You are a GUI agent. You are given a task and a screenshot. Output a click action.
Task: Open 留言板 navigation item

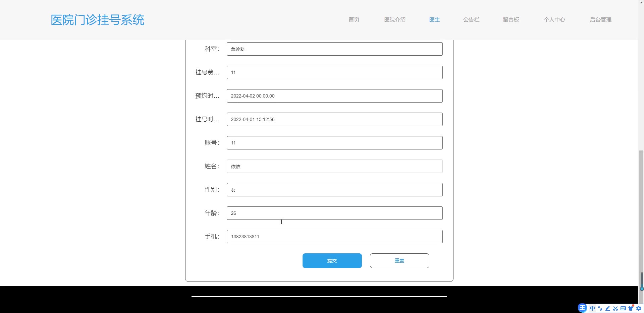511,19
